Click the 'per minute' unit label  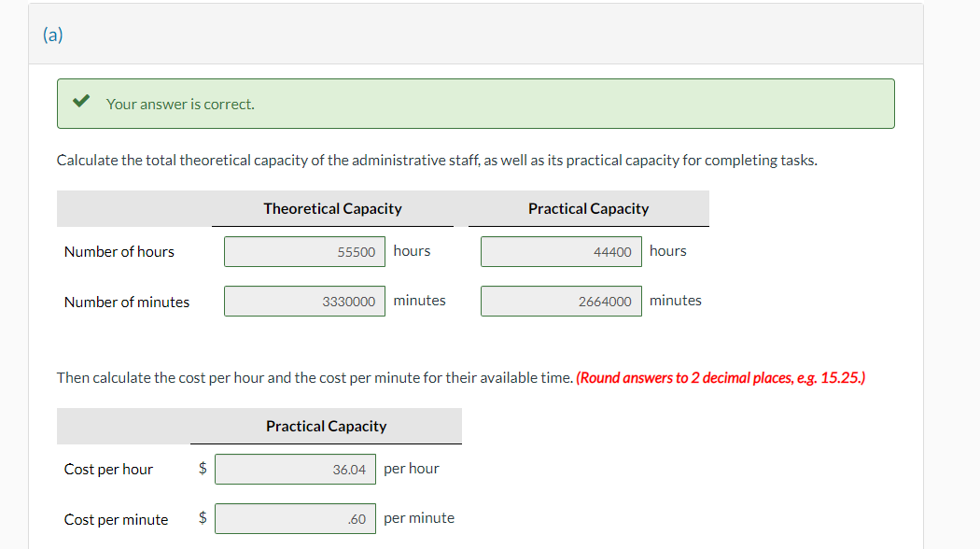tap(419, 517)
